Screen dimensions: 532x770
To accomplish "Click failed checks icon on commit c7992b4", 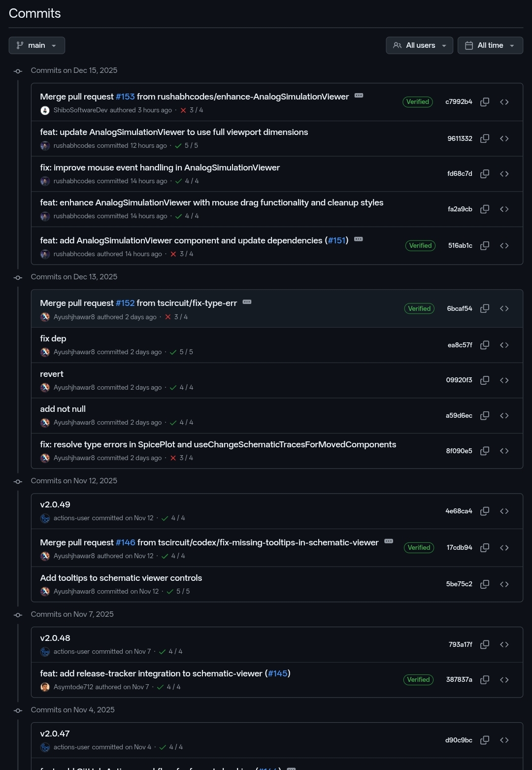I will click(x=183, y=110).
